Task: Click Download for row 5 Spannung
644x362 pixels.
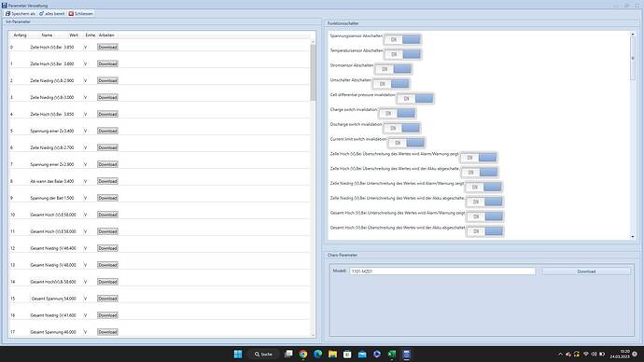Action: [x=107, y=131]
